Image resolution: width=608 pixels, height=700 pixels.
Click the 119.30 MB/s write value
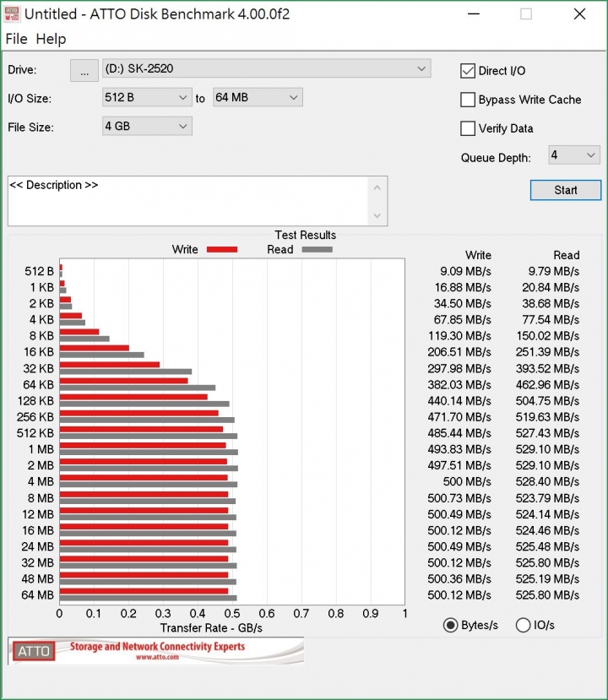(459, 336)
